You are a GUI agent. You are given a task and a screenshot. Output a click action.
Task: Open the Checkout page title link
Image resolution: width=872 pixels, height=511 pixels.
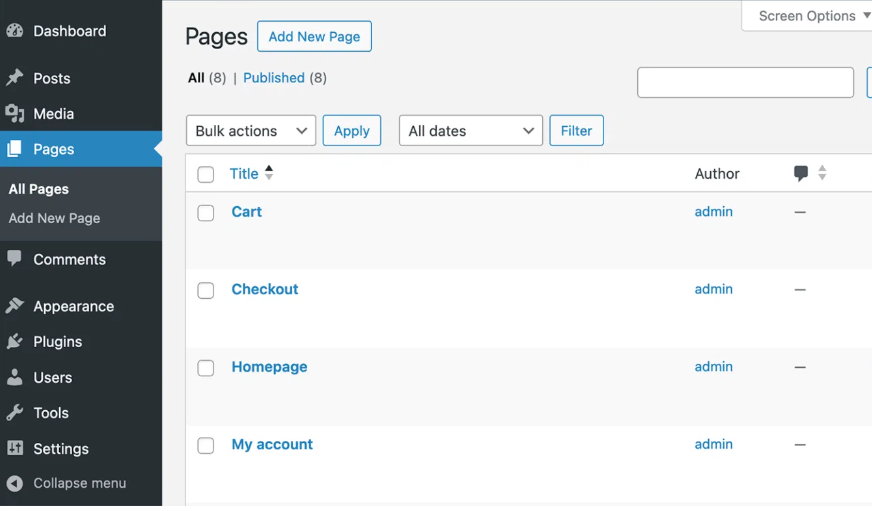click(265, 289)
